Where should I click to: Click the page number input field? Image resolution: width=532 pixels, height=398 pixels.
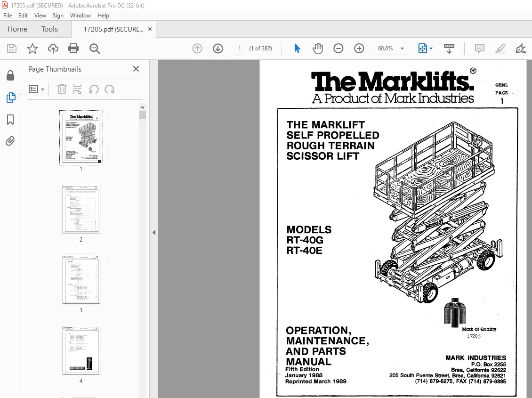click(x=240, y=49)
